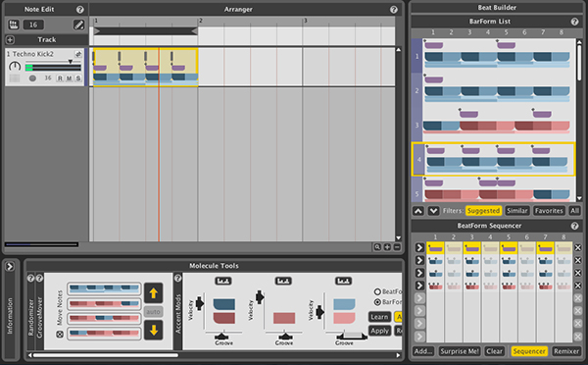Toggle record arm R on Techno Kick2

[x=60, y=78]
